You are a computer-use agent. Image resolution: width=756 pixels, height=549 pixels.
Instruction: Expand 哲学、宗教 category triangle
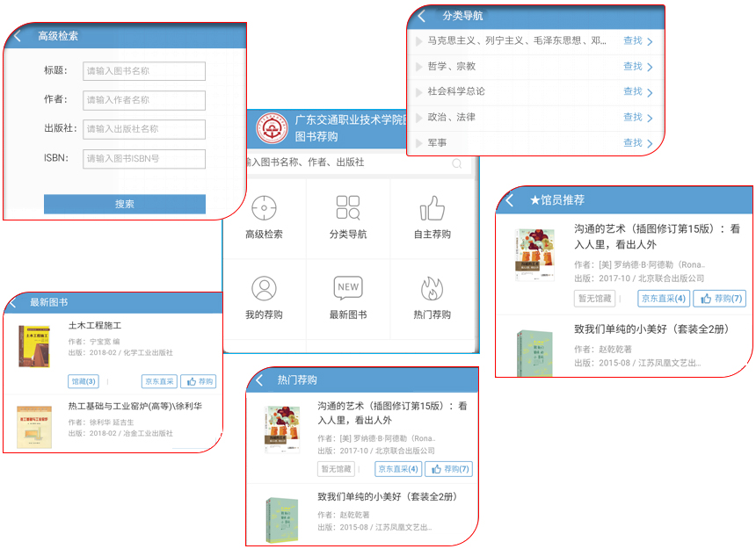pos(419,66)
